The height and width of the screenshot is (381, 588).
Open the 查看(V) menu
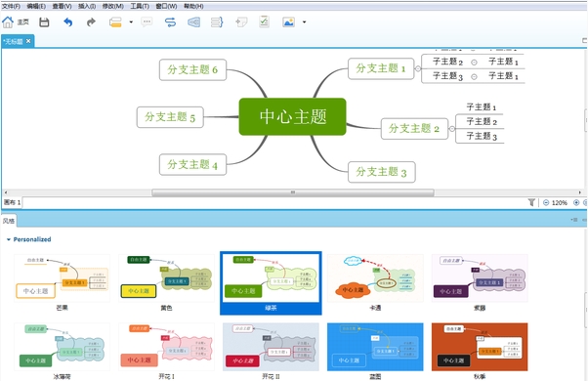tap(62, 6)
